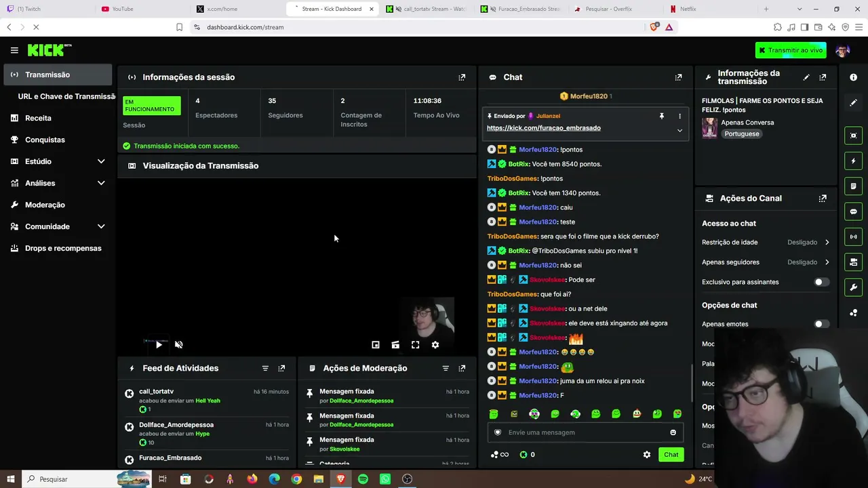This screenshot has width=868, height=488.
Task: Click the browser address bar URL
Action: (x=245, y=27)
